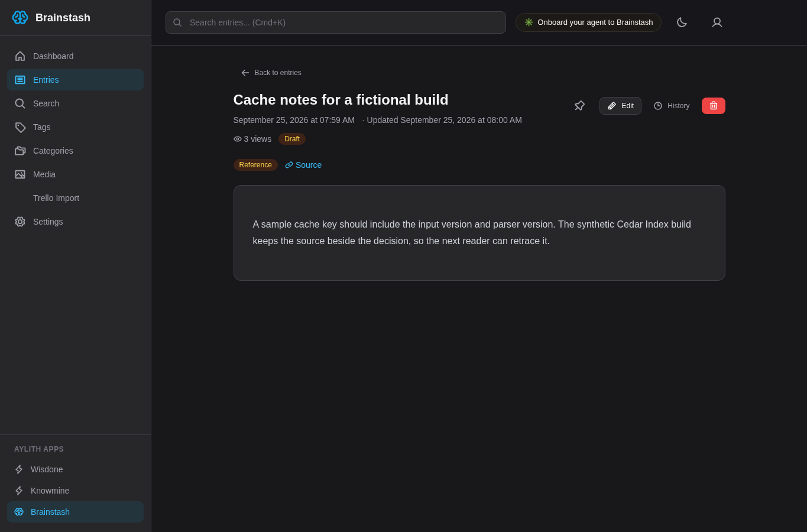Open the user profile icon
807x532 pixels.
(x=717, y=22)
